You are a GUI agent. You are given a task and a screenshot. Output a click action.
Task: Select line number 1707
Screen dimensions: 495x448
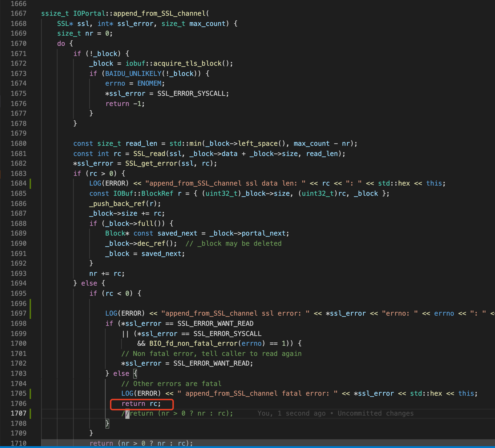(19, 413)
